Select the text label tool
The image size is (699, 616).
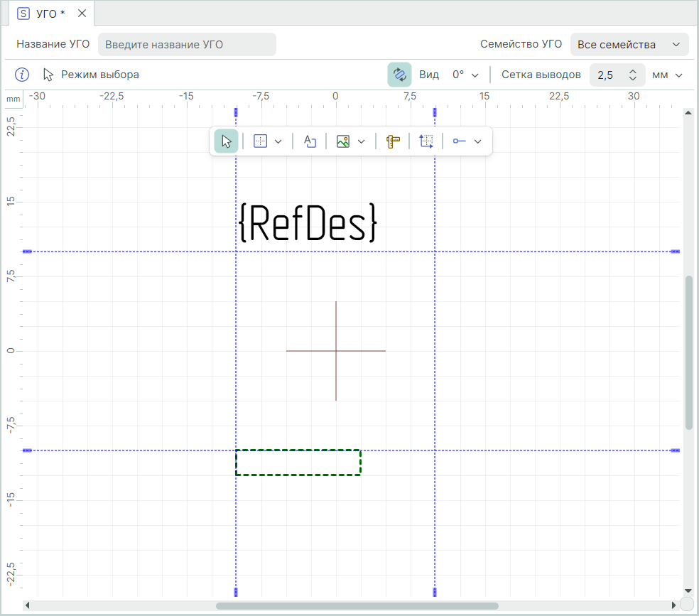pyautogui.click(x=310, y=141)
